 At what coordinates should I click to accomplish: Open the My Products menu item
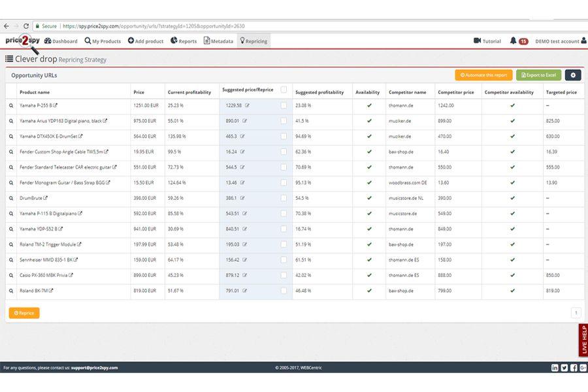[x=103, y=41]
